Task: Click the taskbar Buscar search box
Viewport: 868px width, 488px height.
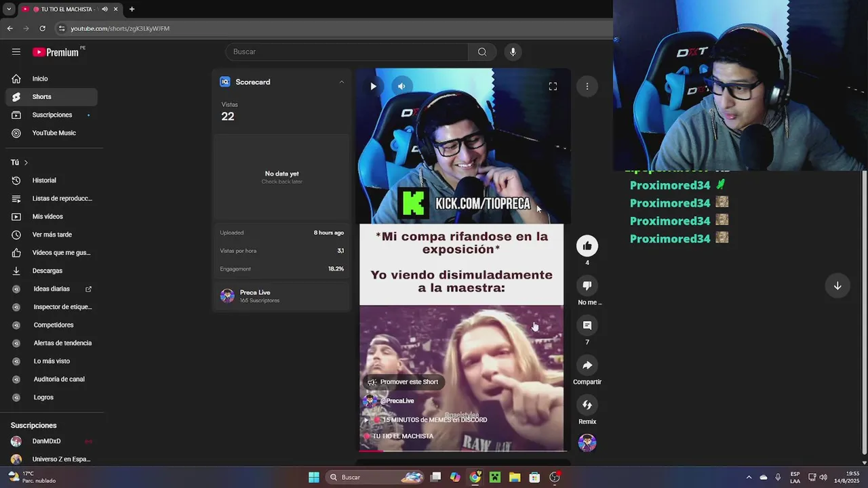Action: tap(374, 477)
